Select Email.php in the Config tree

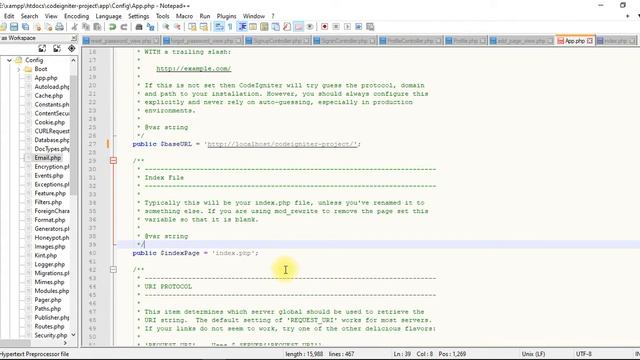point(48,158)
